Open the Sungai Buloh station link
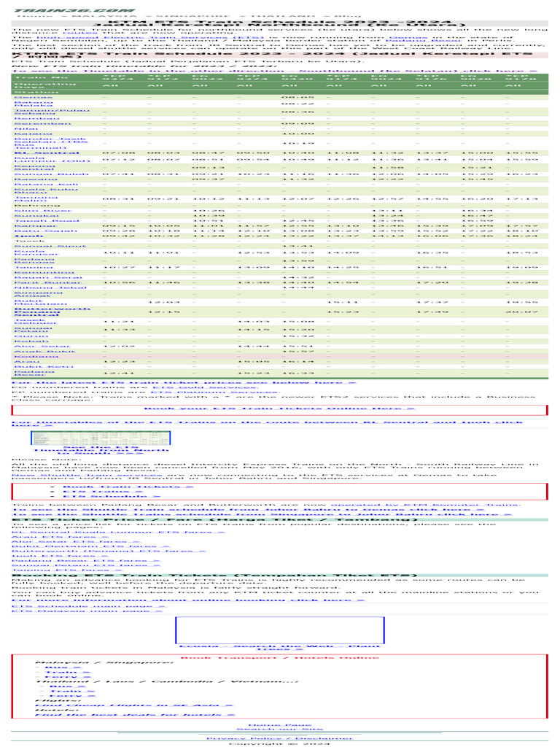Screen dimensions: 560x747 coord(52,174)
